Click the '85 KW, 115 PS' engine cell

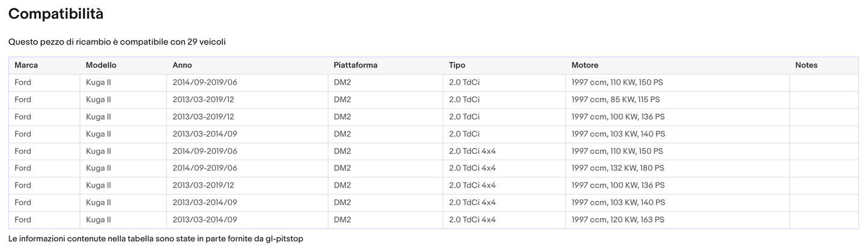tap(615, 99)
